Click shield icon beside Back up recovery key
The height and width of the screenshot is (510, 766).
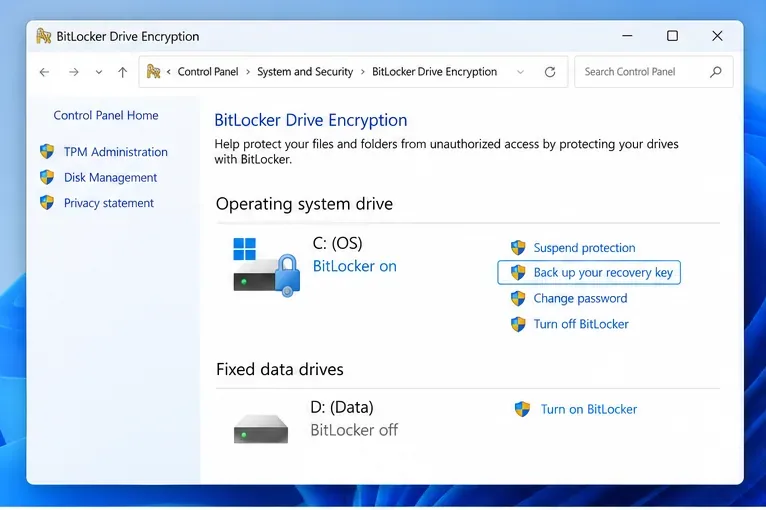coord(518,273)
